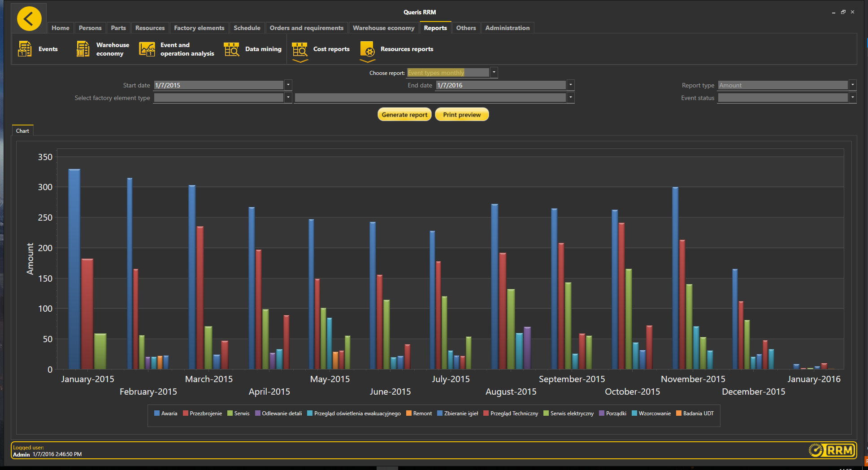Click the yellow back arrow button
Image resolution: width=868 pixels, height=470 pixels.
point(29,18)
